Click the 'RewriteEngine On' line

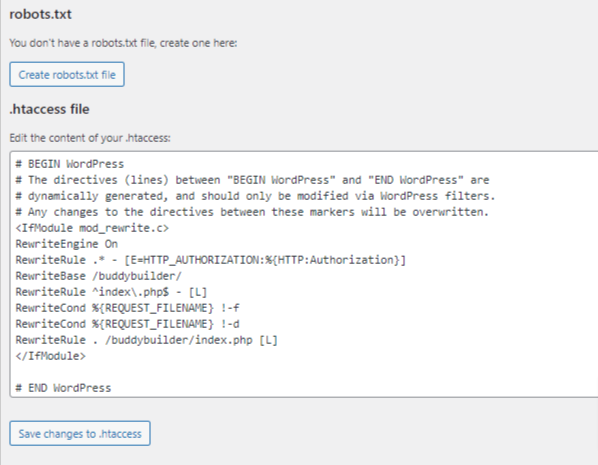coord(67,244)
